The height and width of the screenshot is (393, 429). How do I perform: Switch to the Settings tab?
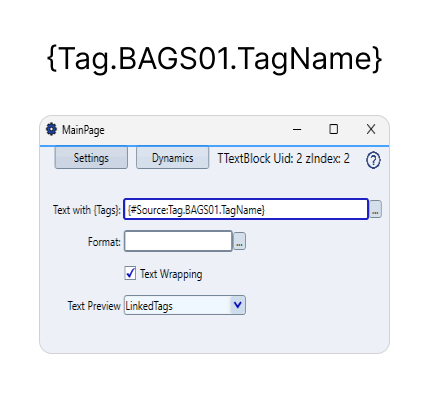[91, 158]
